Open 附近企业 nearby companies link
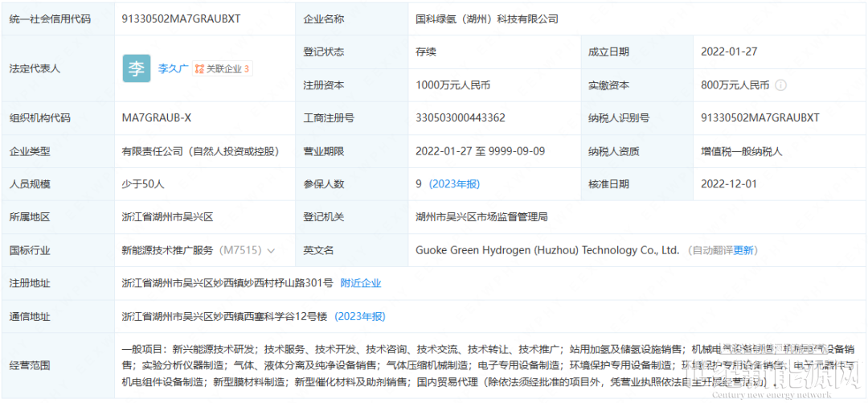 coord(361,283)
